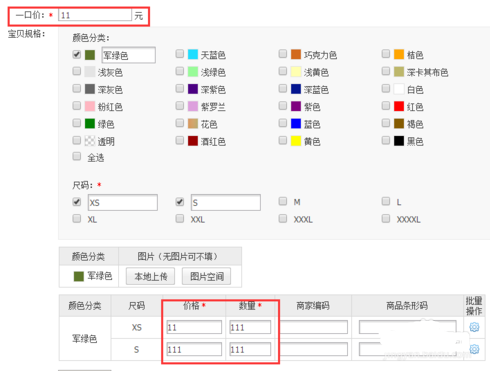
Task: Tick the 红色 checkbox
Action: click(386, 106)
